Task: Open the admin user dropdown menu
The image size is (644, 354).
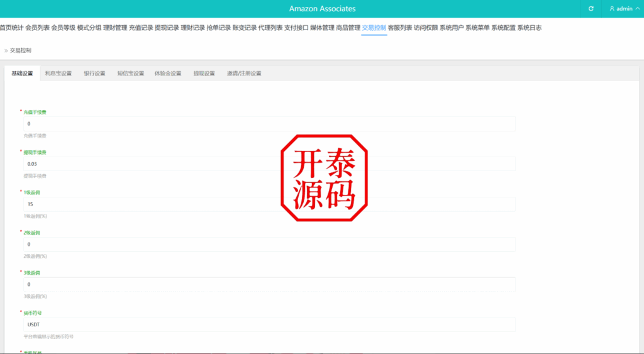Action: point(625,9)
